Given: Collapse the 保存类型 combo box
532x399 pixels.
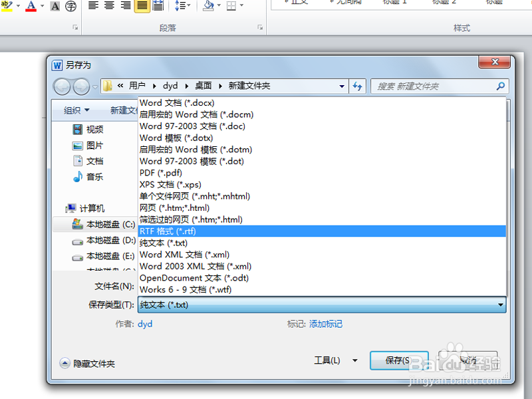Looking at the screenshot, I should [x=501, y=305].
